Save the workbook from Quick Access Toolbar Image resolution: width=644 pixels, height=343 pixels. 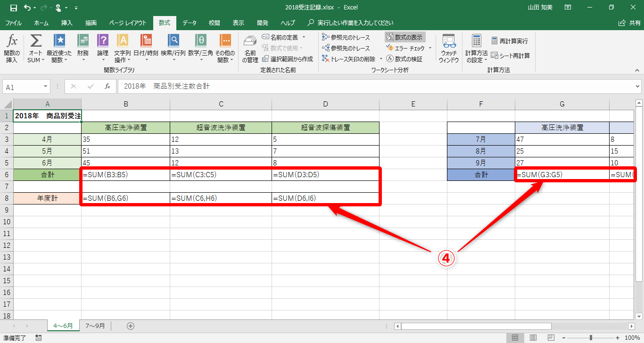pos(13,8)
